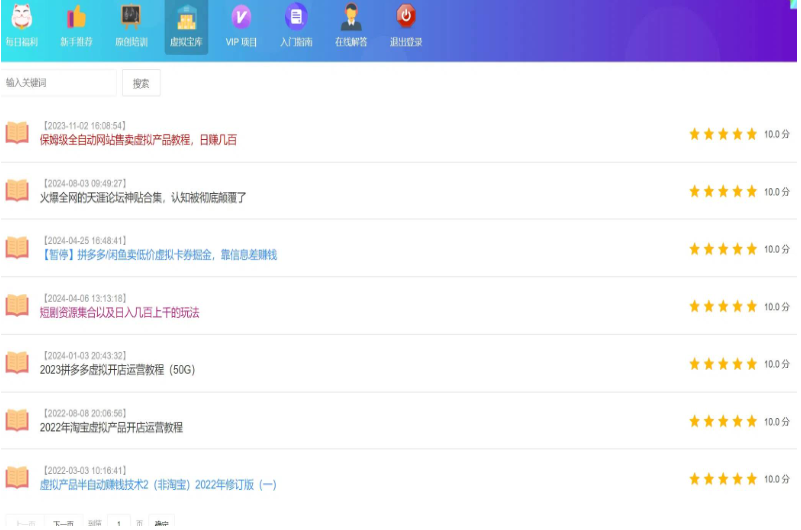Open 2023拼多多虚拟开店运营教程 (50G) article
Screen dimensions: 801x530
[117, 370]
